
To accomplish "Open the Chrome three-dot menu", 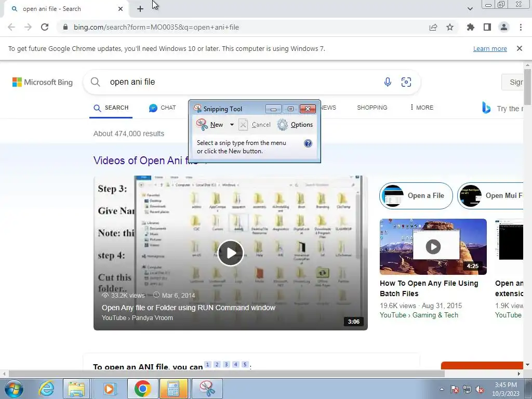I will tap(521, 27).
